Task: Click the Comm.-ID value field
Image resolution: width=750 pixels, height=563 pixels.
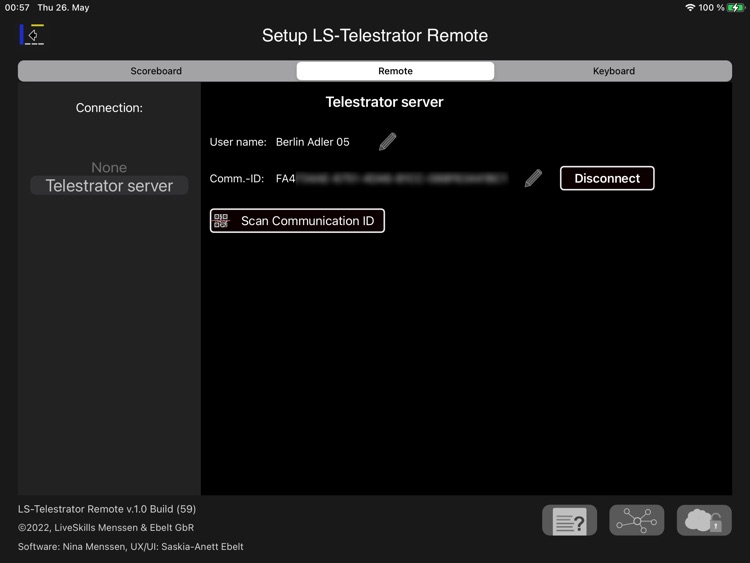Action: click(x=391, y=178)
